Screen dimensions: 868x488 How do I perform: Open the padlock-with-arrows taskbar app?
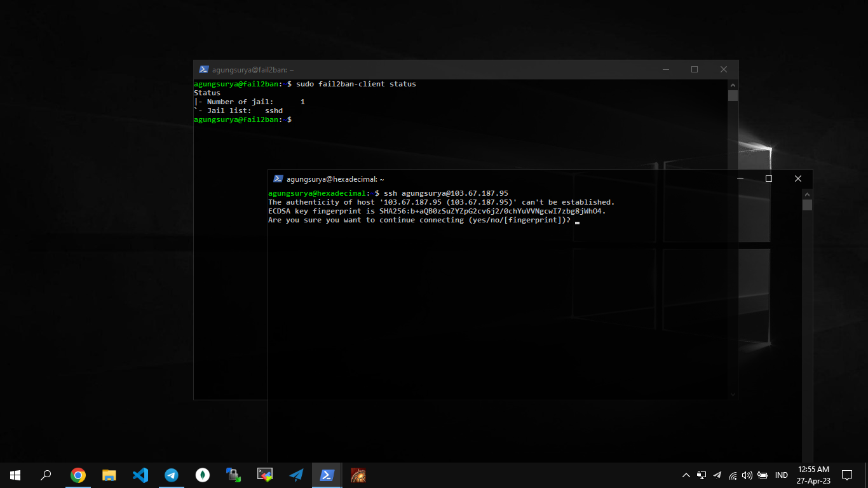click(234, 475)
